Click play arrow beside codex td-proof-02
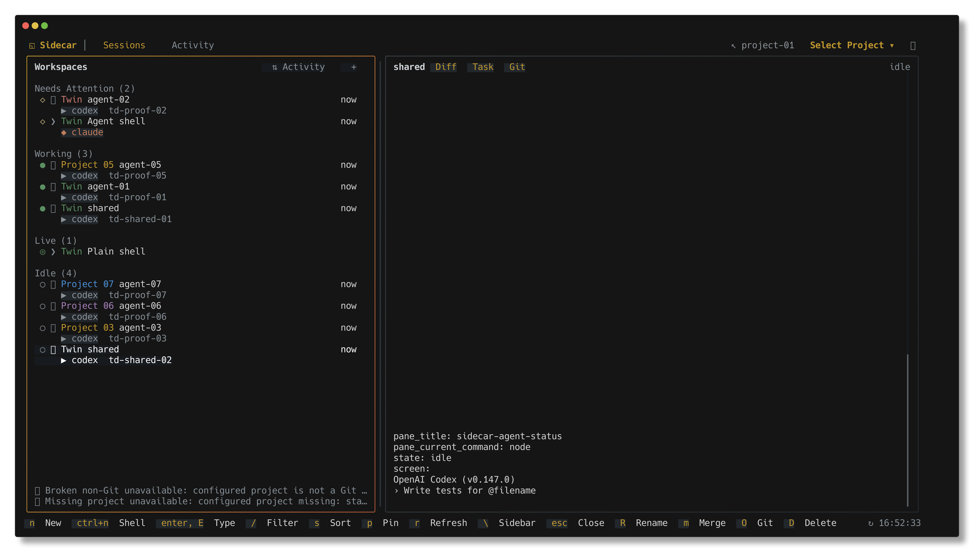The width and height of the screenshot is (980, 558). click(63, 111)
